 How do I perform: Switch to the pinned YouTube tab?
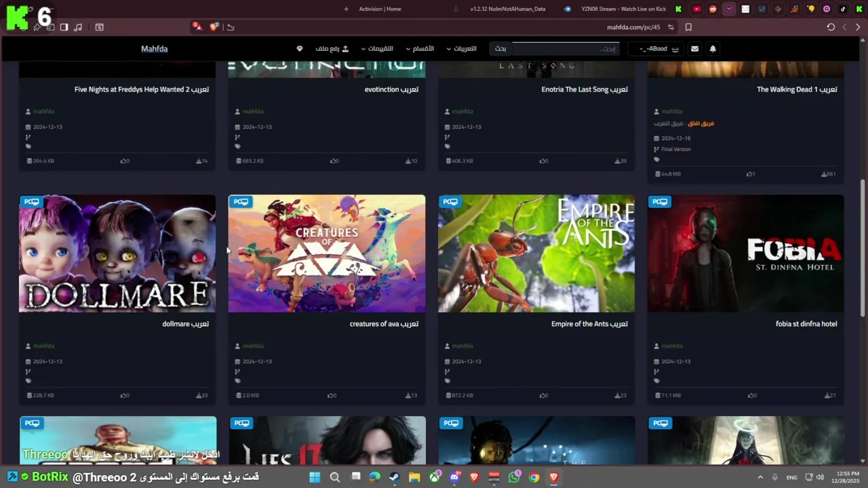click(696, 9)
